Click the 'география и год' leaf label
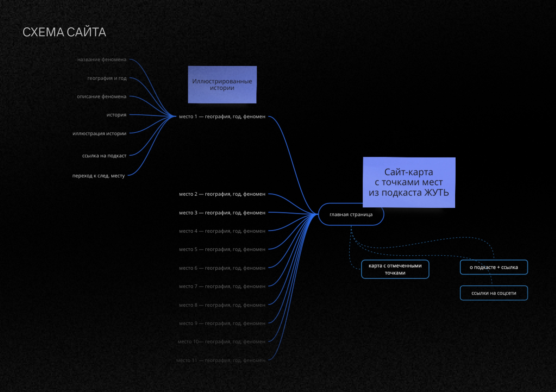556x392 pixels. (x=107, y=78)
